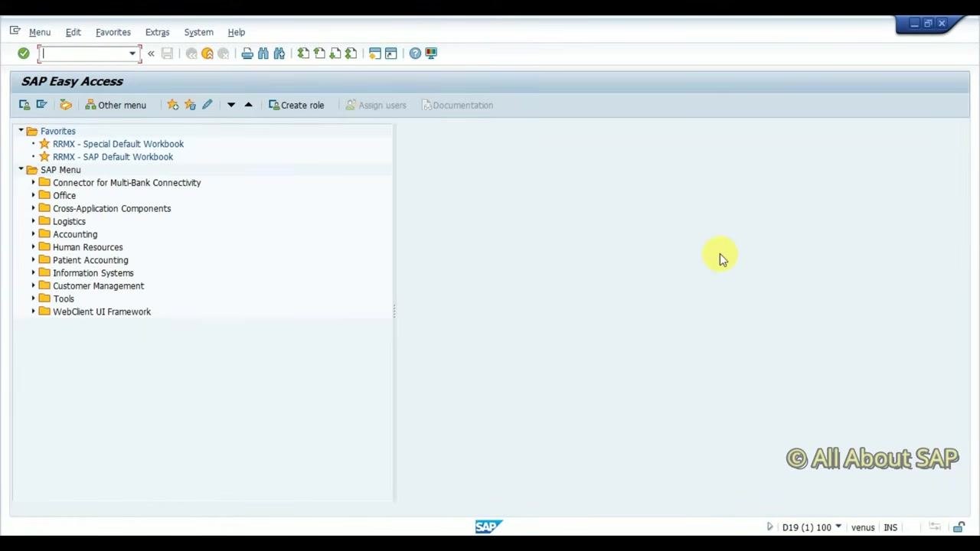Click the Next page icon

(x=335, y=54)
